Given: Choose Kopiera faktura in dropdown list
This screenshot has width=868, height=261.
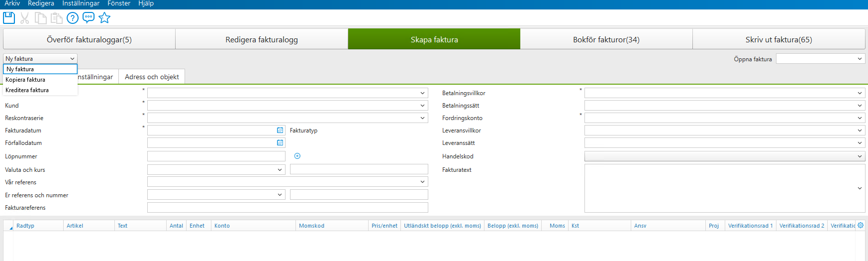Looking at the screenshot, I should 40,80.
